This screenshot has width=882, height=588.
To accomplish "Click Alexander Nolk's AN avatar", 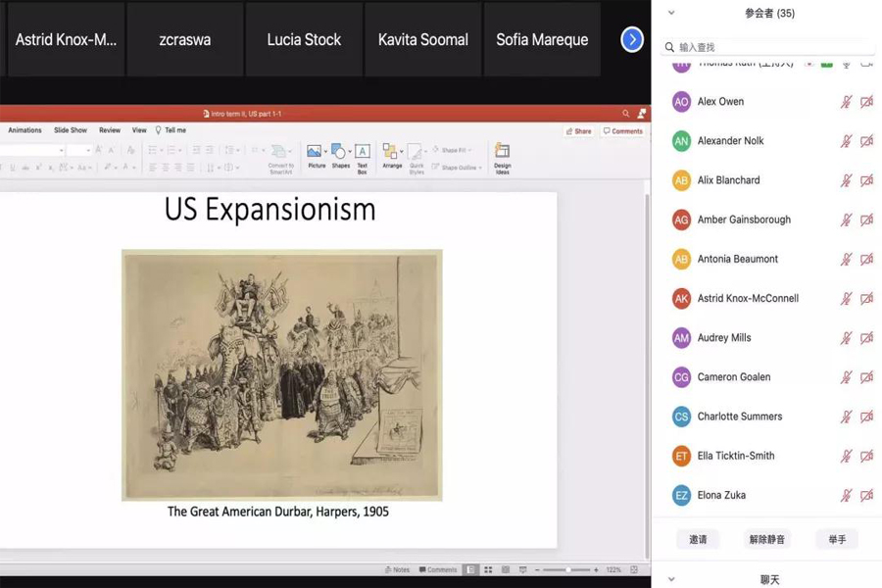I will (x=681, y=141).
